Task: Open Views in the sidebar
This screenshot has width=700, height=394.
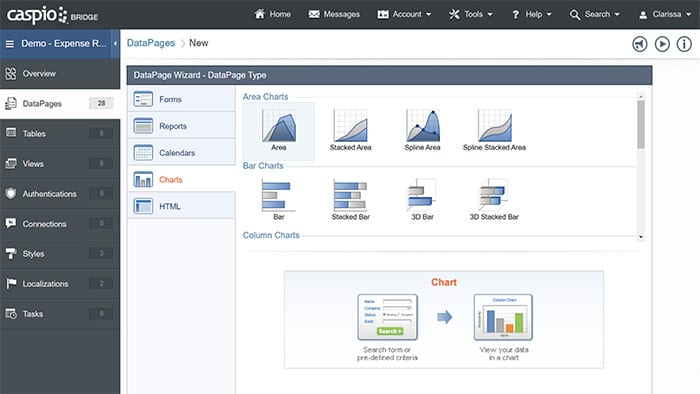Action: 60,164
